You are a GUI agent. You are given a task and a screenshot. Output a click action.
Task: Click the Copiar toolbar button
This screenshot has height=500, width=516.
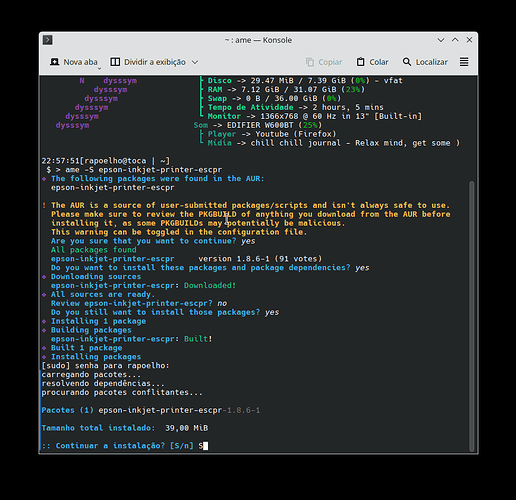[324, 62]
